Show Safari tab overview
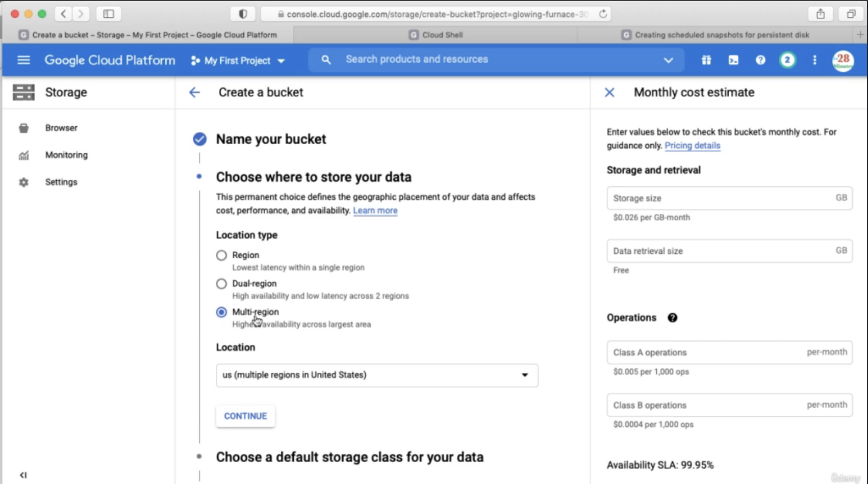The width and height of the screenshot is (868, 484). (851, 14)
